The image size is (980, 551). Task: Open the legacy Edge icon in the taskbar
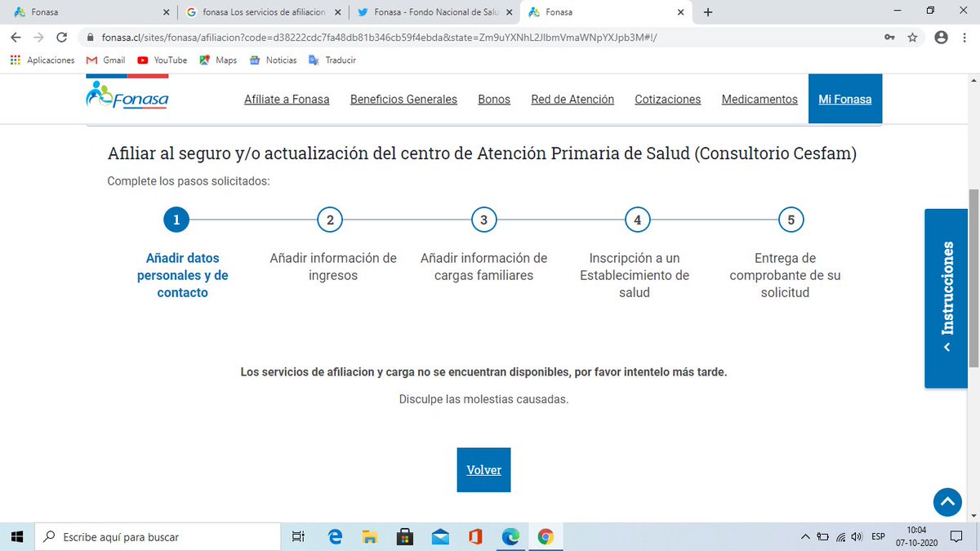tap(335, 536)
